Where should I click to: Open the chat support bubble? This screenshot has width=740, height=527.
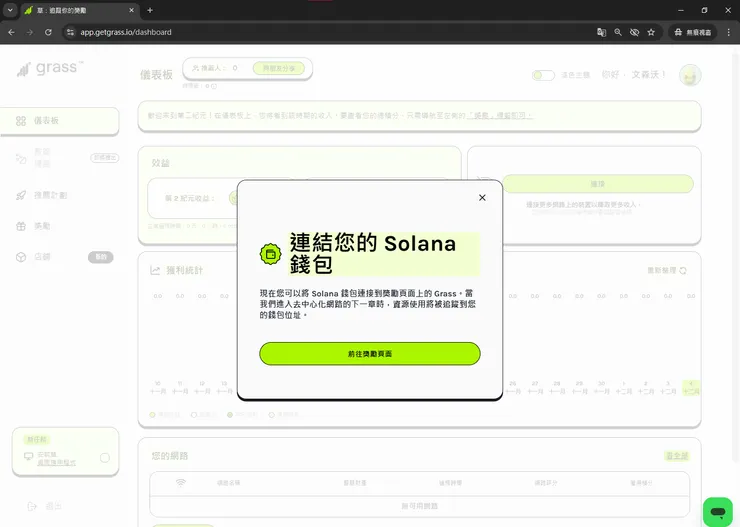click(718, 512)
